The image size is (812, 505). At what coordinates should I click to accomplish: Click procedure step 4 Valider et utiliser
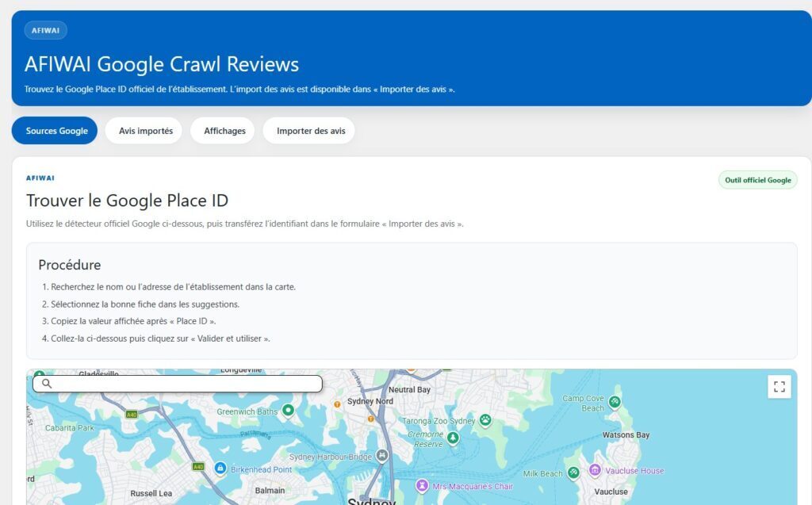tap(160, 339)
